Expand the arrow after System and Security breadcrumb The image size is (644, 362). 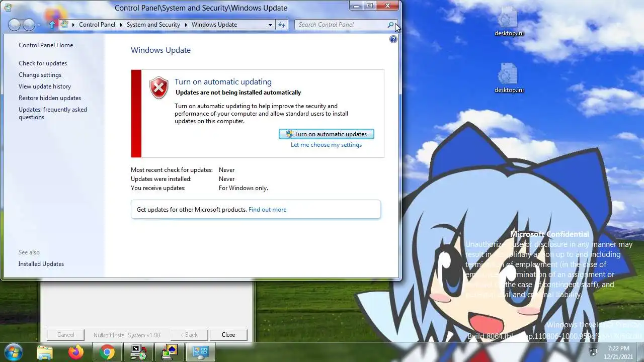[x=186, y=25]
